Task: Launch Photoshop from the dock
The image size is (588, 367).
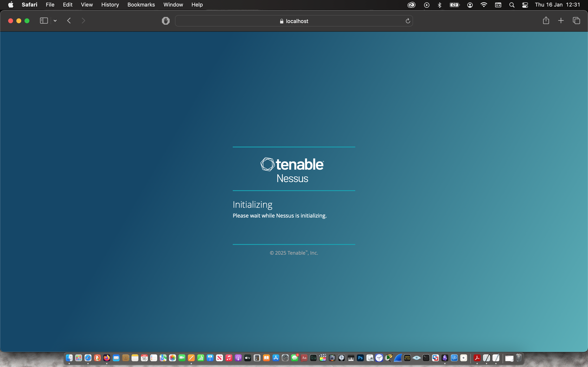Action: (360, 358)
